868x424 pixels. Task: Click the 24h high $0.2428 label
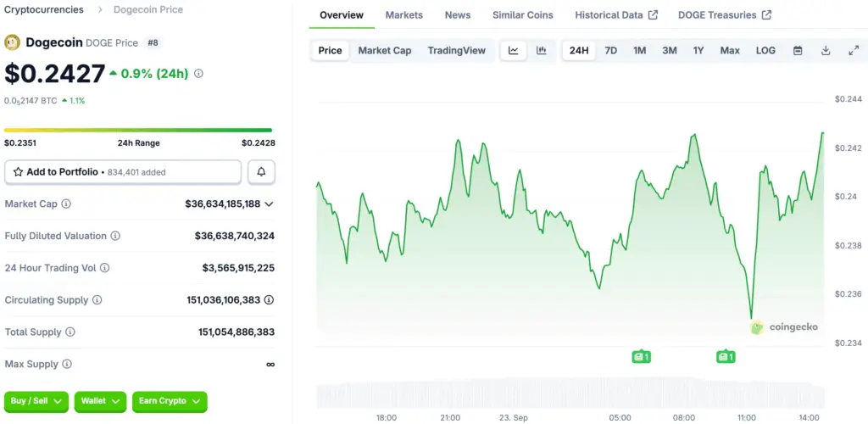click(x=258, y=142)
